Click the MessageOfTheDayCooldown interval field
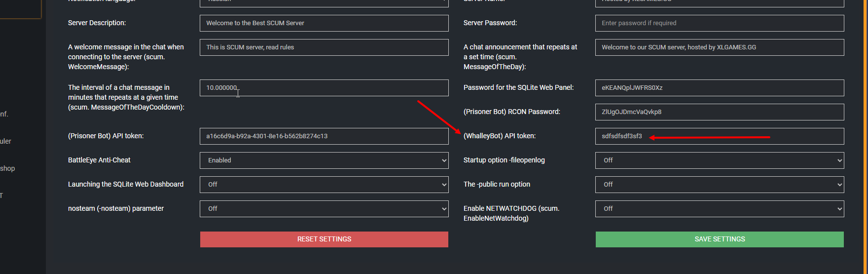868x274 pixels. [x=324, y=88]
